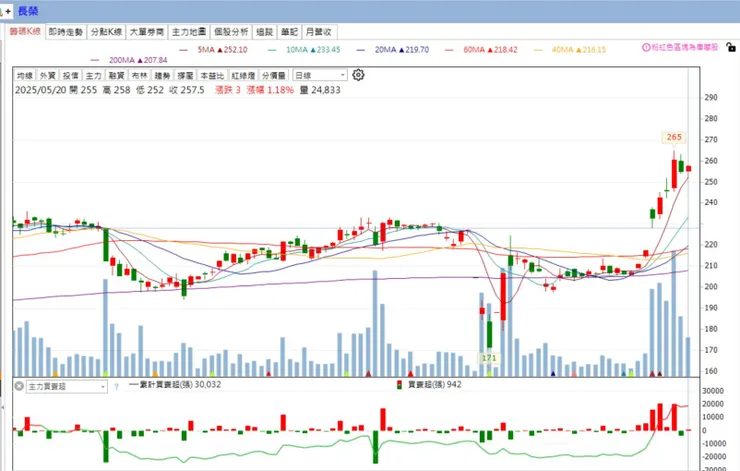
Task: Close the 主力買賣超 indicator panel
Action: [19, 386]
